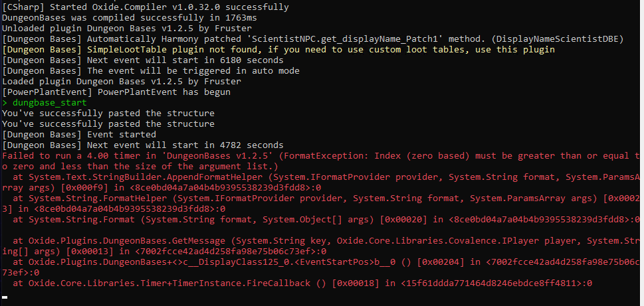Click the PowerPlantEvent has begun line
The width and height of the screenshot is (644, 306).
[116, 92]
